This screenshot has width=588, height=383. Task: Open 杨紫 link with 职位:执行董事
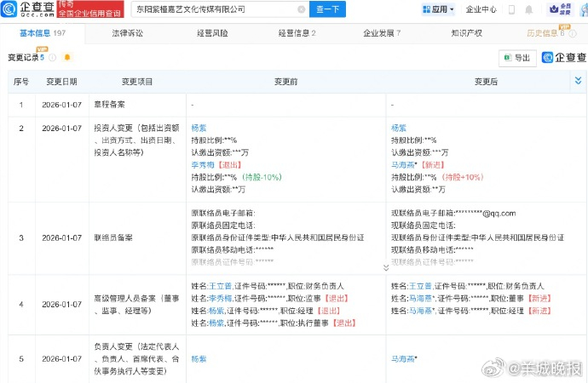pos(216,323)
